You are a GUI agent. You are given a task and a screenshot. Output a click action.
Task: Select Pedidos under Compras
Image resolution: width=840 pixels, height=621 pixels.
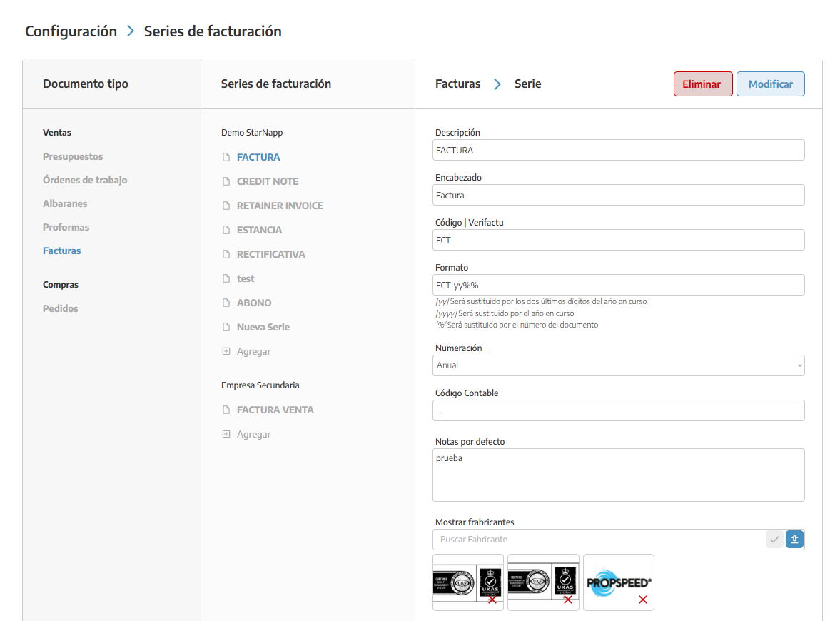pyautogui.click(x=61, y=308)
